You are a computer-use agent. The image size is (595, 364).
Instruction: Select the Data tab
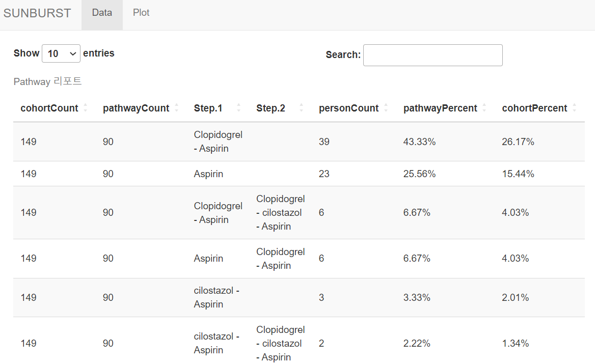(x=102, y=13)
